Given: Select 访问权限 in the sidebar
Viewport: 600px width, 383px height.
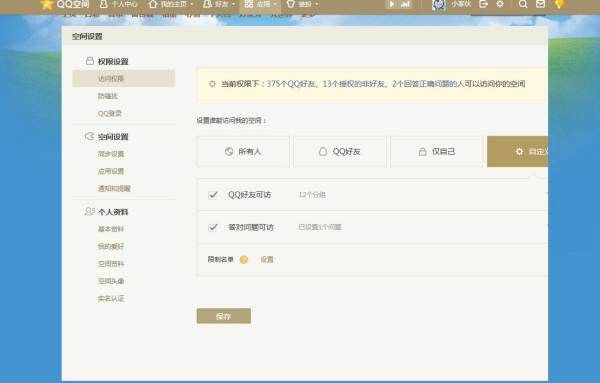Looking at the screenshot, I should coord(124,78).
